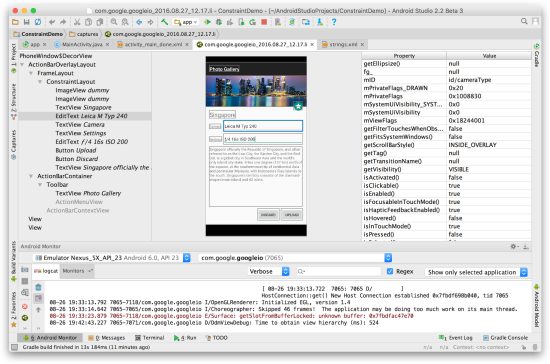Open the app run configuration dropdown

tap(186, 22)
